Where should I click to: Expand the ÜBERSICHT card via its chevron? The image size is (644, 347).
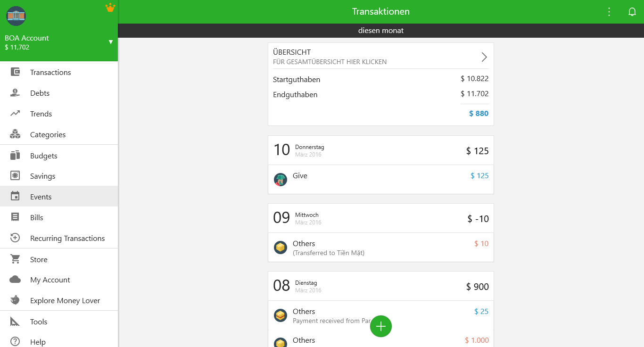point(484,57)
